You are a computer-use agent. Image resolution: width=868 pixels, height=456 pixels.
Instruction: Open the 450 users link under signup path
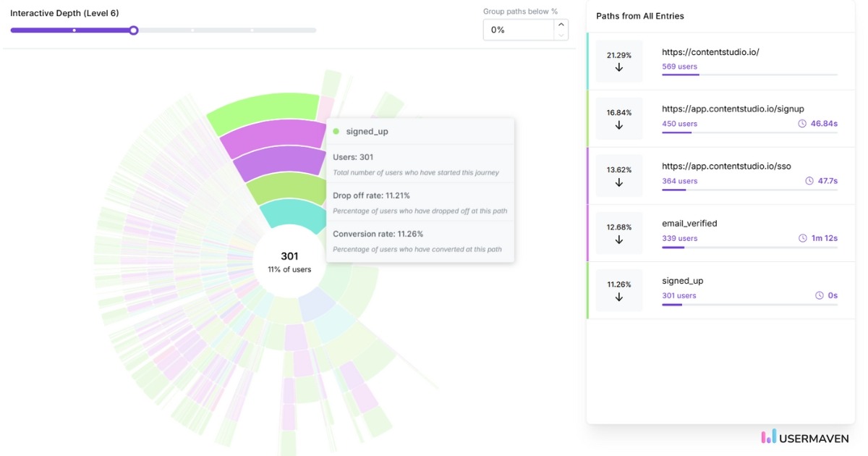678,123
